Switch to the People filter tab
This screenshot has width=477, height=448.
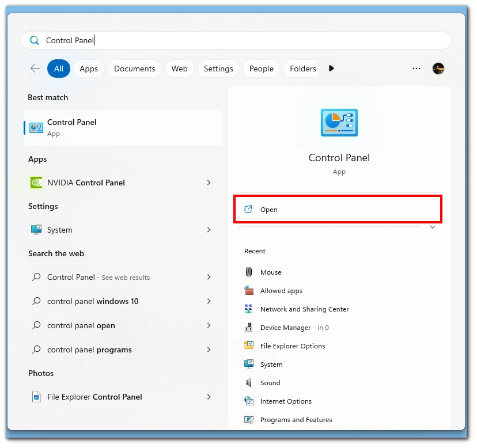262,69
